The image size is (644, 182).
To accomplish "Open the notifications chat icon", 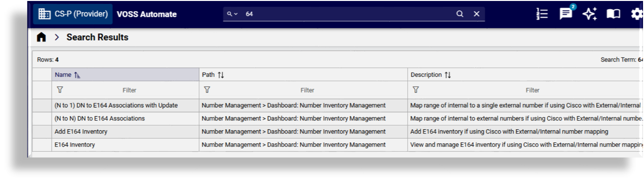I will [566, 13].
